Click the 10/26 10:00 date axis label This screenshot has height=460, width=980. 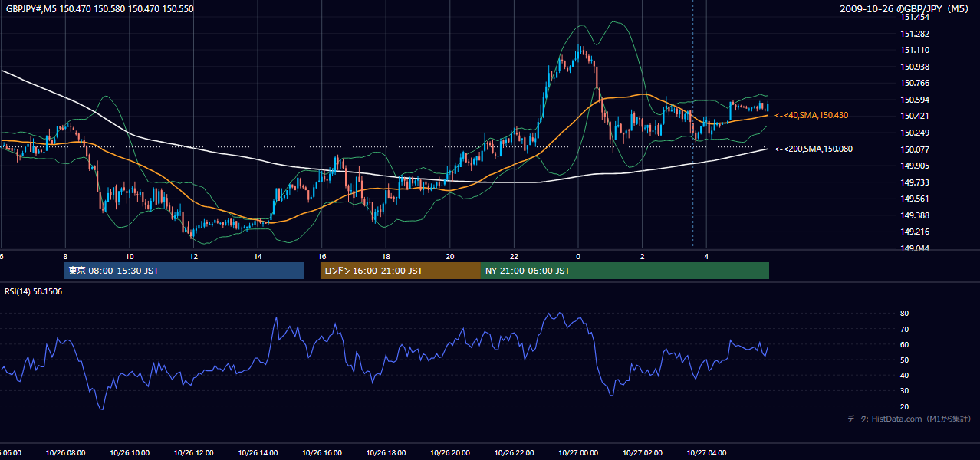(130, 453)
